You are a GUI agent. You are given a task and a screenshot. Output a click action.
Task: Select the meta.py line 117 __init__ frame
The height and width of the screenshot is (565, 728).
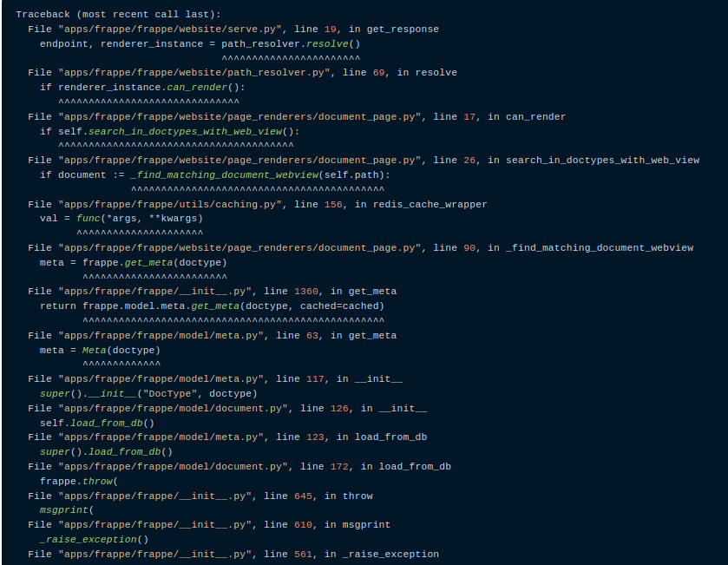click(x=215, y=379)
